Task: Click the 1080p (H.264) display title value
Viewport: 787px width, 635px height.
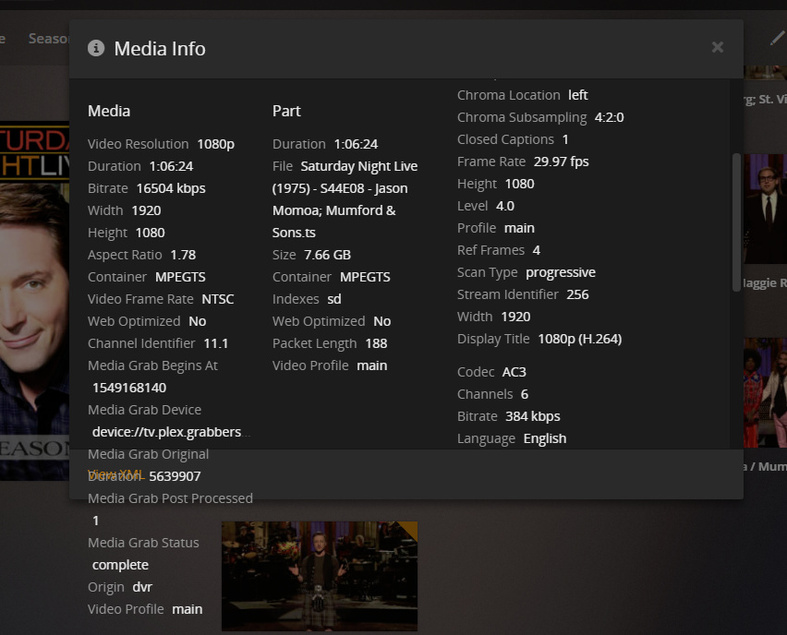Action: pos(580,339)
